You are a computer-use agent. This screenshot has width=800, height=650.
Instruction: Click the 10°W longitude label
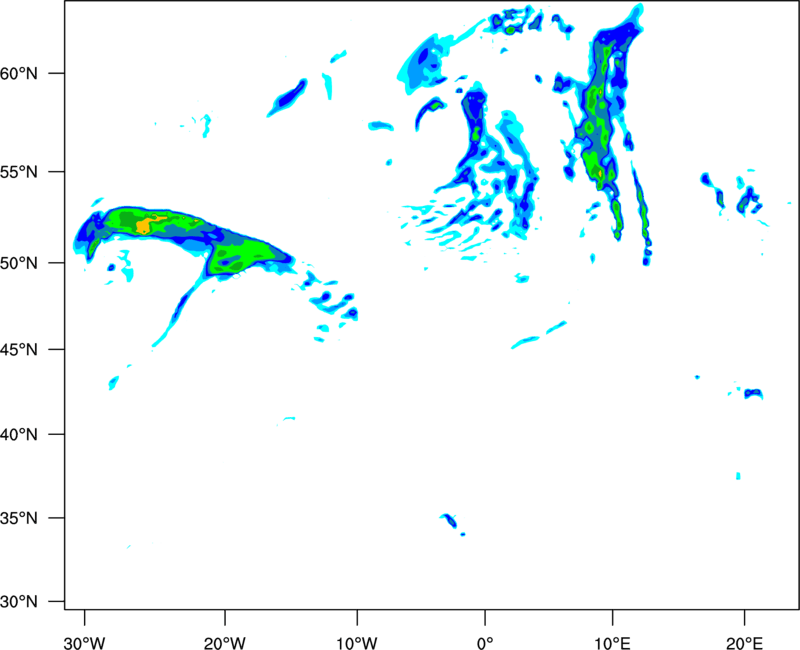(x=357, y=643)
